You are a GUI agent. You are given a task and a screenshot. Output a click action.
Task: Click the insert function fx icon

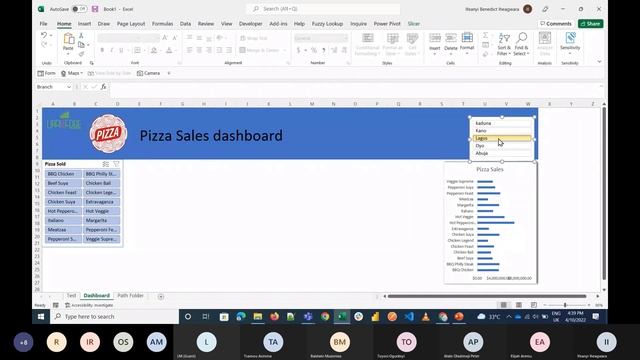tap(104, 87)
